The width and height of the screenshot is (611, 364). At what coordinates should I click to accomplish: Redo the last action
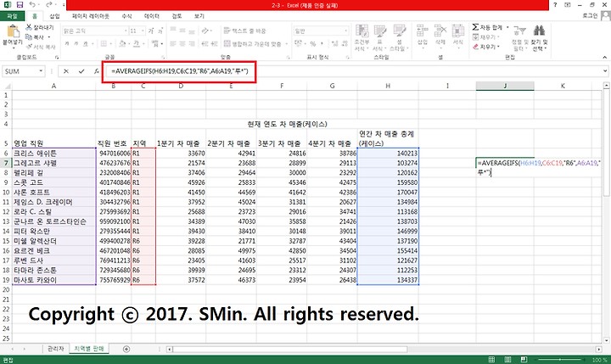pyautogui.click(x=48, y=5)
